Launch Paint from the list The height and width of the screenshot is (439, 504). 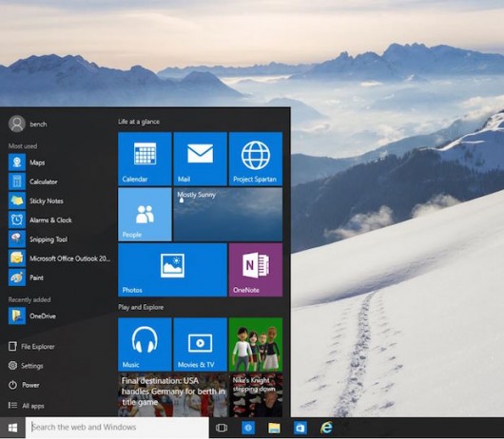[17, 277]
